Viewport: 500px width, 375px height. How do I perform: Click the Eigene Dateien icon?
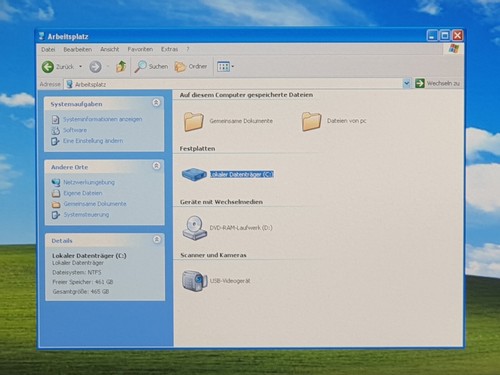click(x=56, y=193)
